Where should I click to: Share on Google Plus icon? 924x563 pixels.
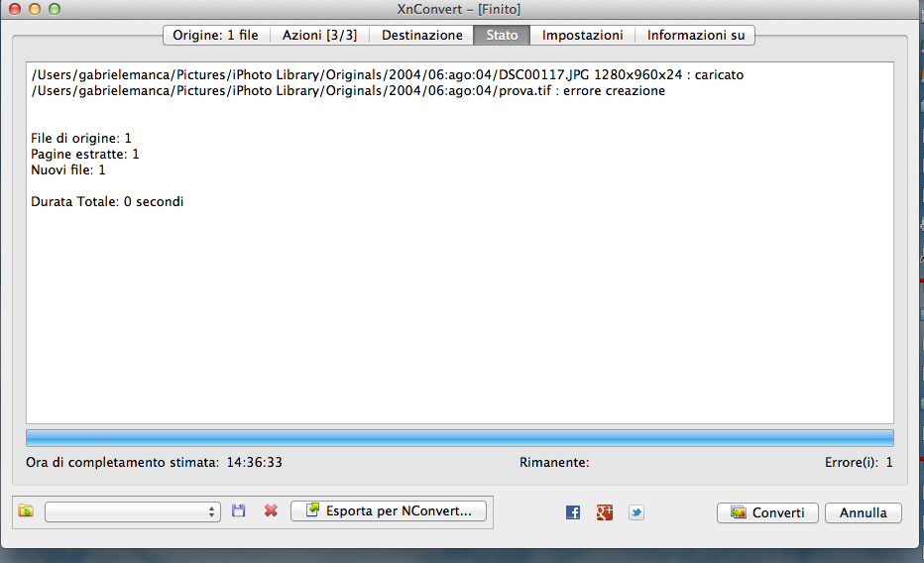pos(605,512)
